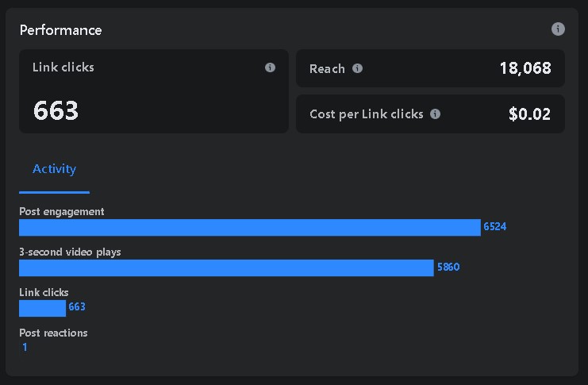Click info icon in Link clicks card

[x=270, y=67]
